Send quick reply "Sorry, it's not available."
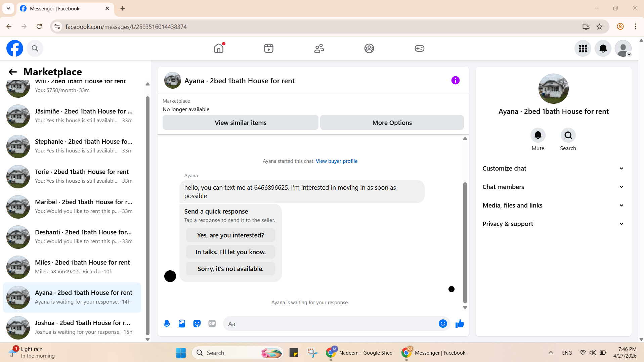 [x=230, y=269]
